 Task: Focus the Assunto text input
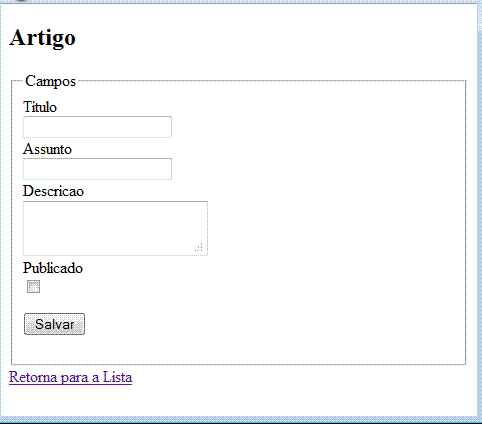(97, 169)
